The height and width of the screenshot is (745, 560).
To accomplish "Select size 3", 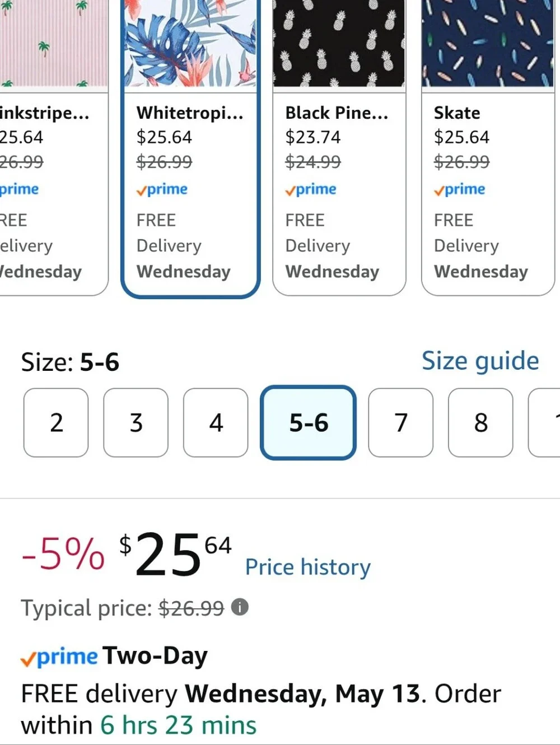I will pos(136,422).
